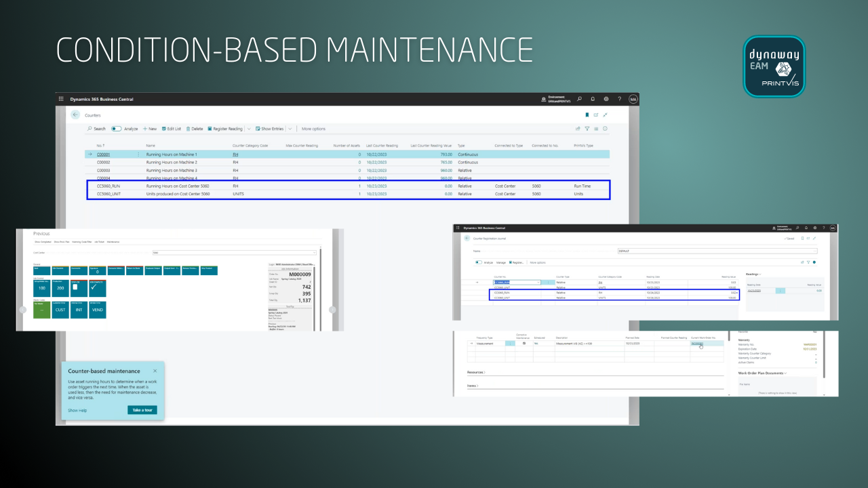Toggle the Corrective Maintenance checkbox in Measurement row

tap(524, 344)
